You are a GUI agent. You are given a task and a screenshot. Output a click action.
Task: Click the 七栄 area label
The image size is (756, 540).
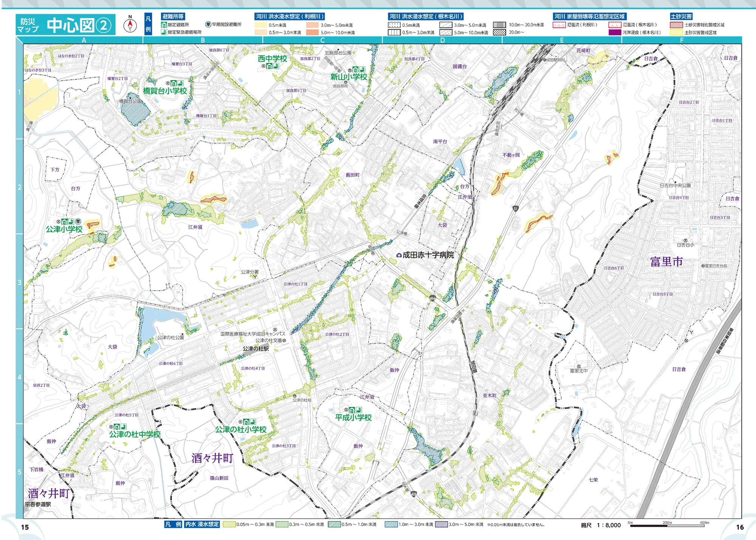click(593, 480)
